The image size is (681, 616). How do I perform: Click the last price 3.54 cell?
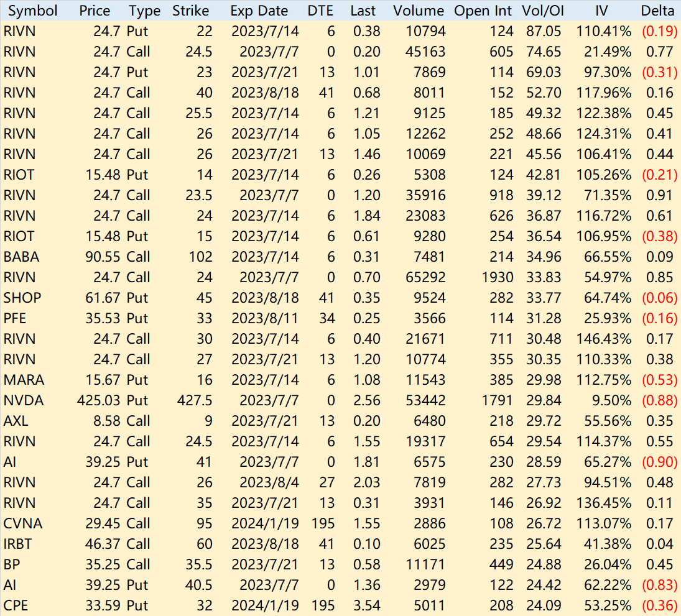point(367,605)
